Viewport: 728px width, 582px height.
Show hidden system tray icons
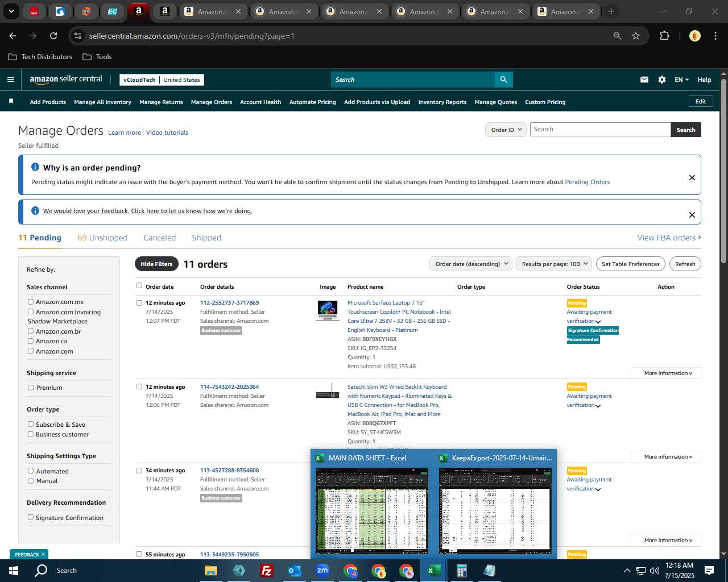tap(627, 571)
